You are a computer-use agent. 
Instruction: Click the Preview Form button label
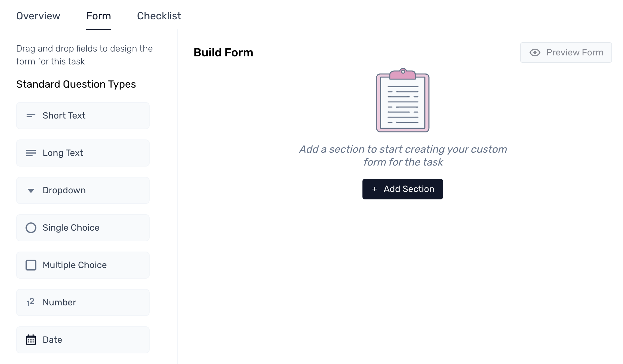pos(575,53)
